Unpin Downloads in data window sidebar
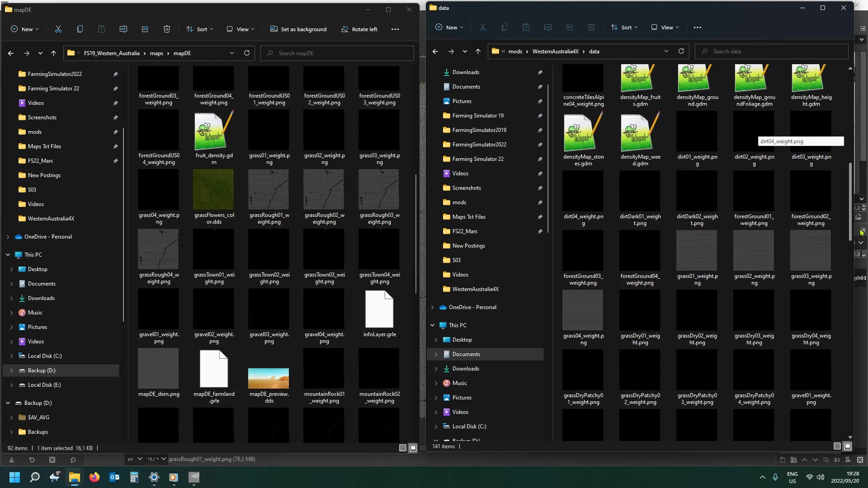The image size is (868, 488). 540,72
